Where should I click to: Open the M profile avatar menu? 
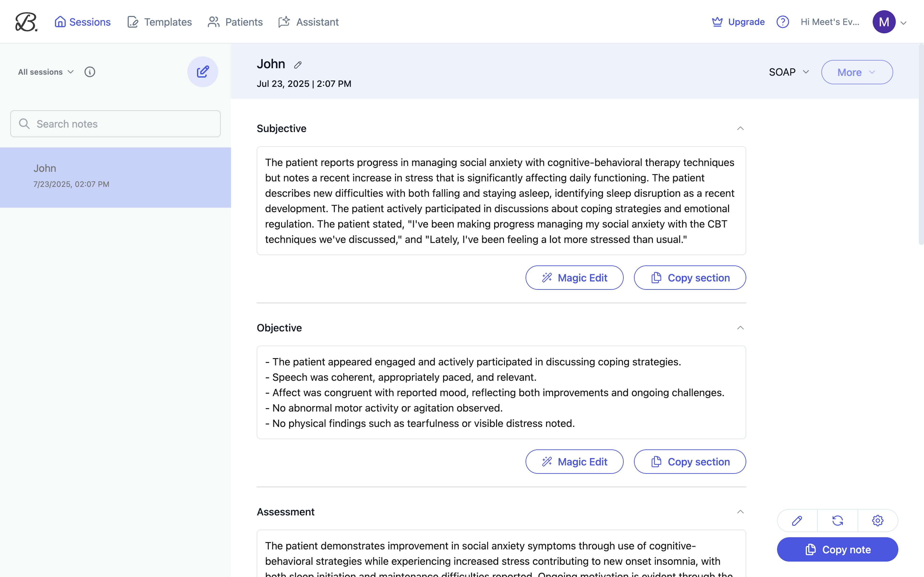884,22
